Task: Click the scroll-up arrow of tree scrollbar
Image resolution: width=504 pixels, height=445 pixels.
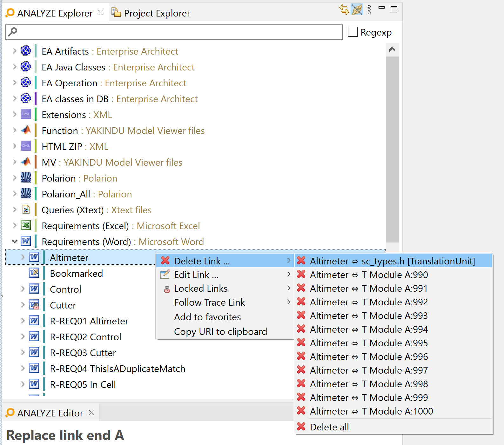Action: [x=392, y=49]
